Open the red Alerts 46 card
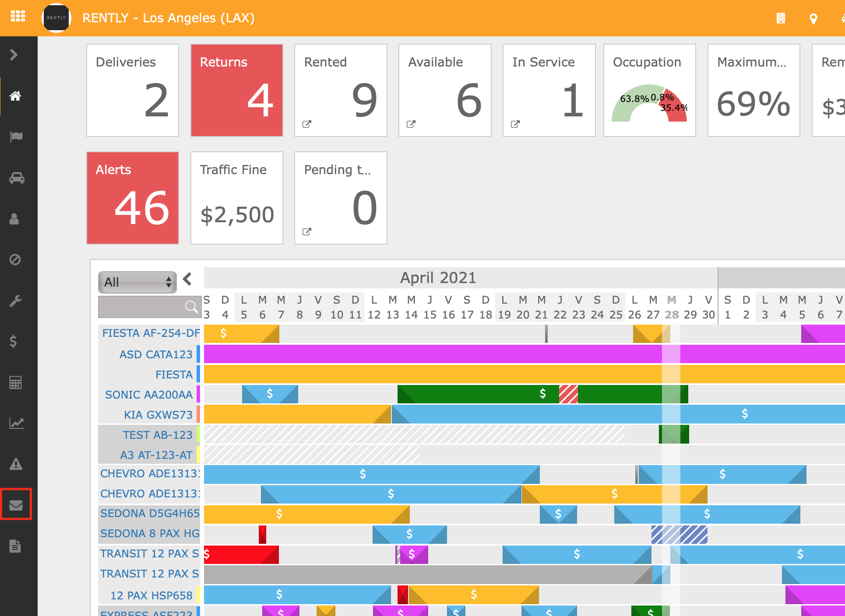This screenshot has height=616, width=845. 133,198
